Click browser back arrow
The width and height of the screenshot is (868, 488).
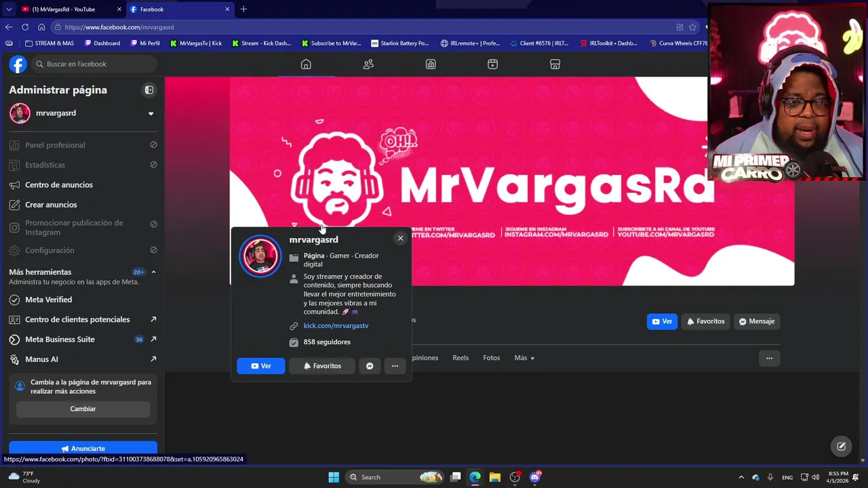coord(9,27)
